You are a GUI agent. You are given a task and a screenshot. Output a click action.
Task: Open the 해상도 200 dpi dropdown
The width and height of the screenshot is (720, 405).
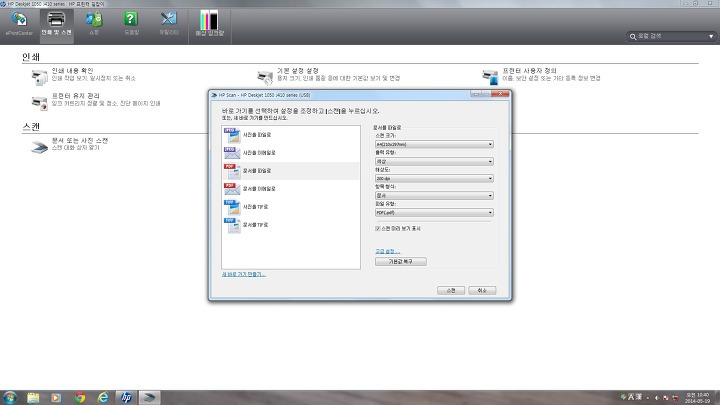tap(434, 178)
